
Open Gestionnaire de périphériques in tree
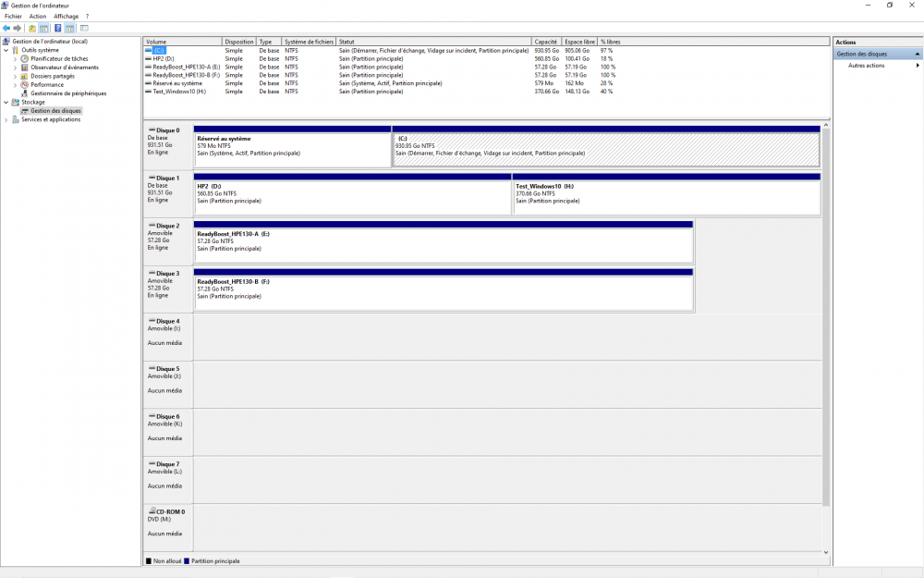point(67,93)
